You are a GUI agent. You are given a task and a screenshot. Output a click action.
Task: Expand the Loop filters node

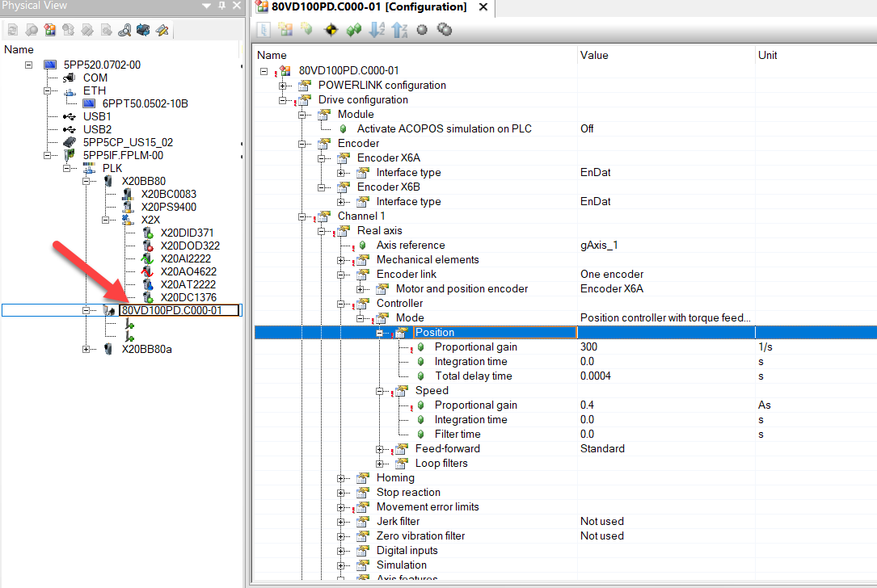point(380,464)
